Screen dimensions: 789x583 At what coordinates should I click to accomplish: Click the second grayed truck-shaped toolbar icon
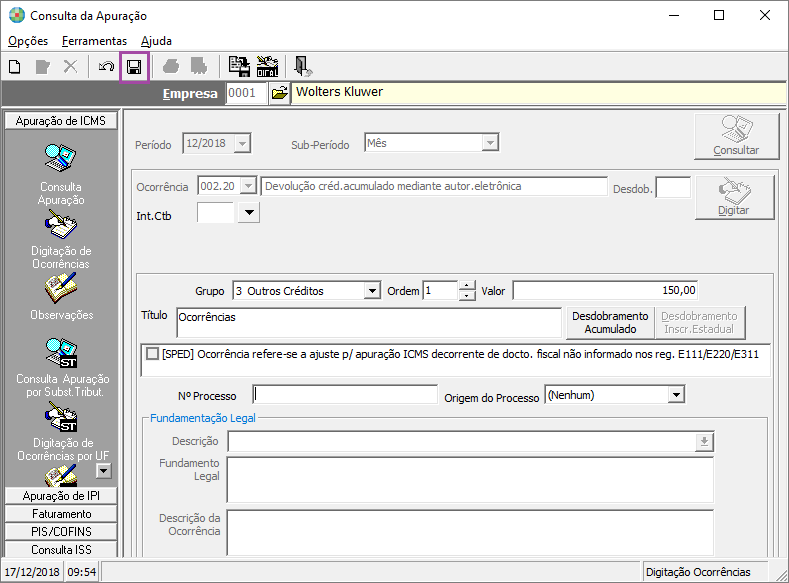(199, 66)
